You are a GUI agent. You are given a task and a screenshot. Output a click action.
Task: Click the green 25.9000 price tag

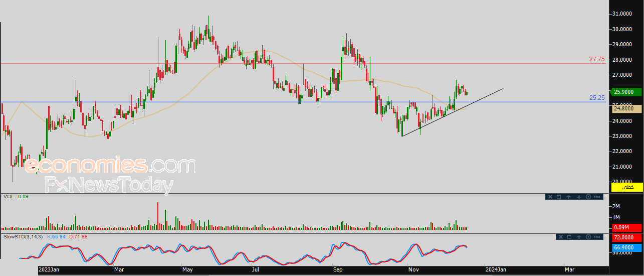pos(627,92)
